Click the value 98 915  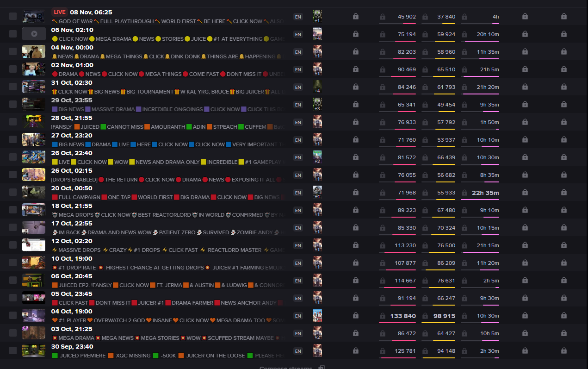point(444,316)
